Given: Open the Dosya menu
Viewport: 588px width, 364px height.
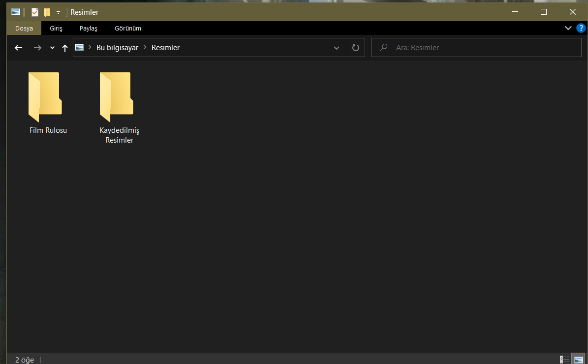Looking at the screenshot, I should [x=24, y=28].
